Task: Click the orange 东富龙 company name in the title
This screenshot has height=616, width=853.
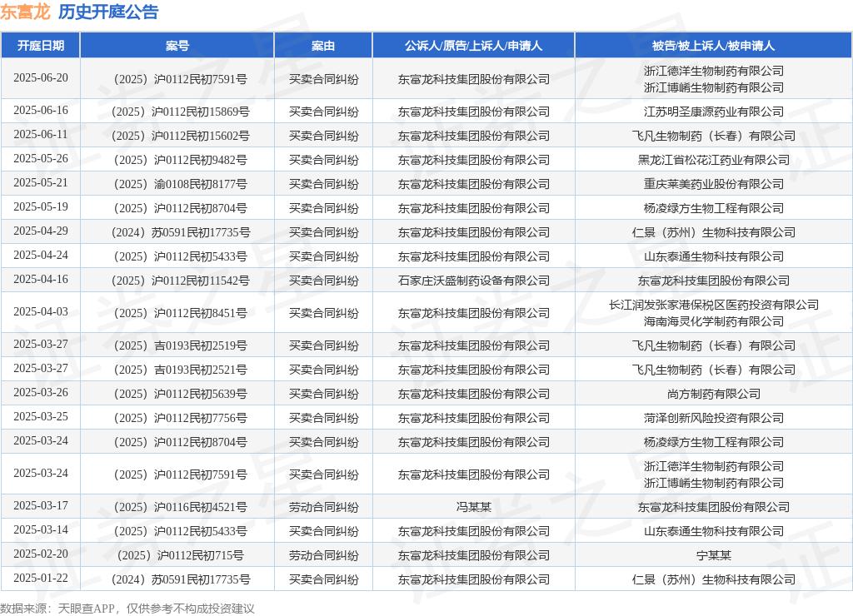Action: 25,12
